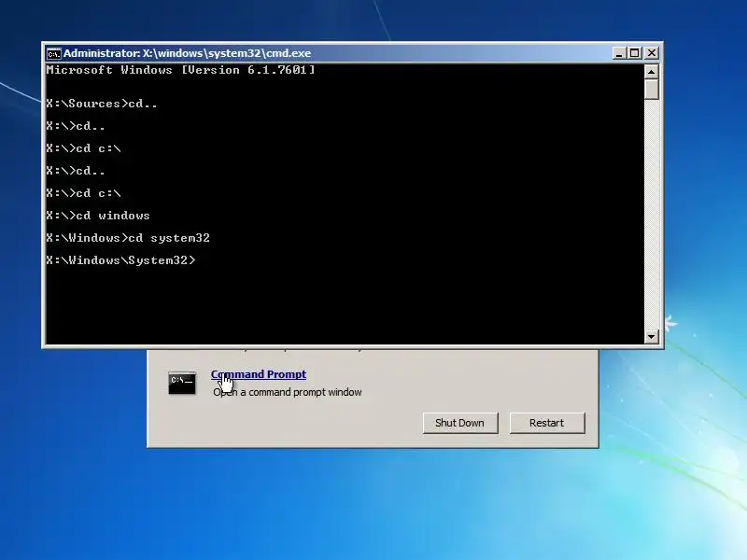Click the scrollbar up arrow in cmd
Image resolution: width=747 pixels, height=560 pixels.
click(651, 72)
